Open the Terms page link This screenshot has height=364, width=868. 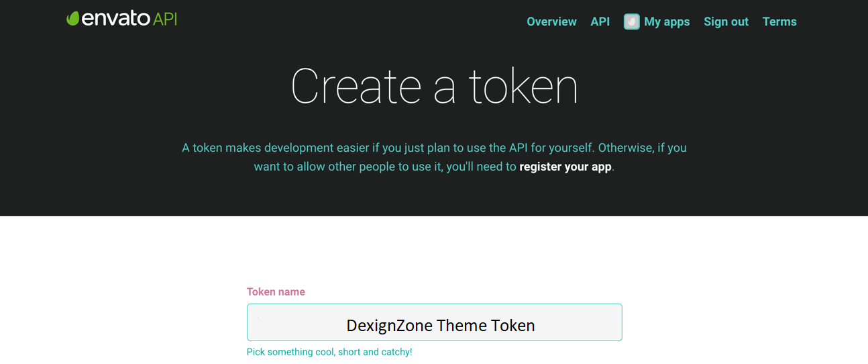tap(779, 21)
